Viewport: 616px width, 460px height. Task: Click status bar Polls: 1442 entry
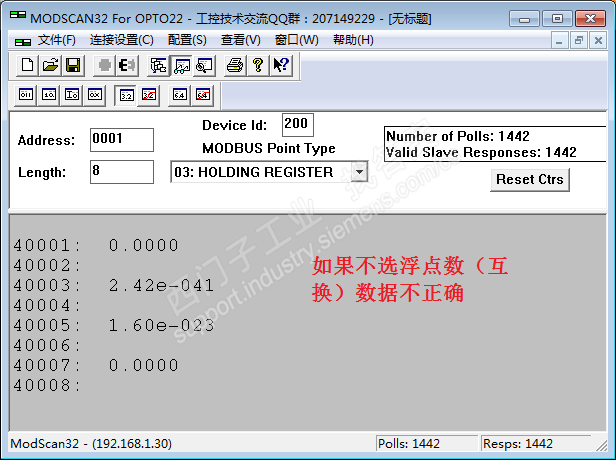click(x=427, y=444)
